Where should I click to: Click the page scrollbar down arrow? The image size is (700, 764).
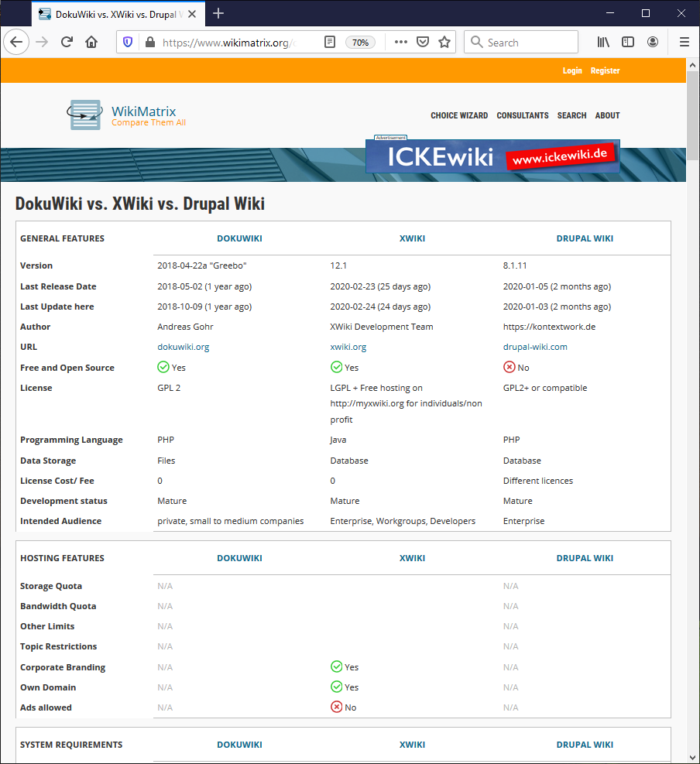tap(693, 758)
